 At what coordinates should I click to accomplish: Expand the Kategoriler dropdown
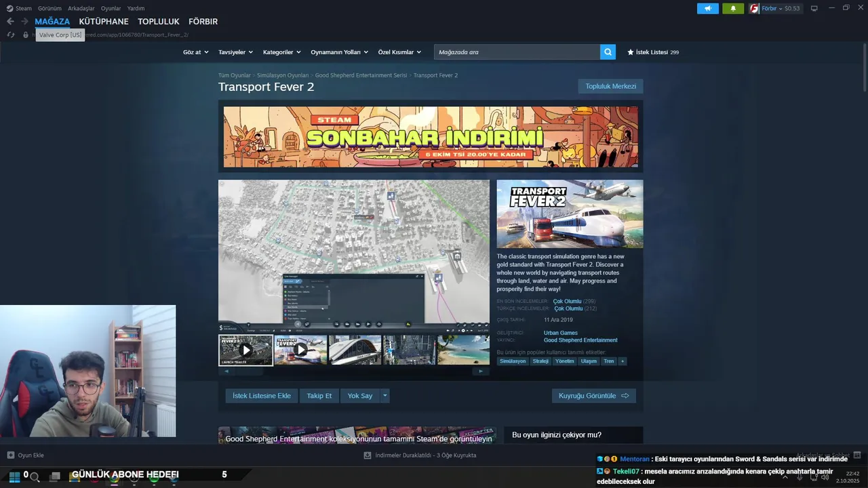281,52
